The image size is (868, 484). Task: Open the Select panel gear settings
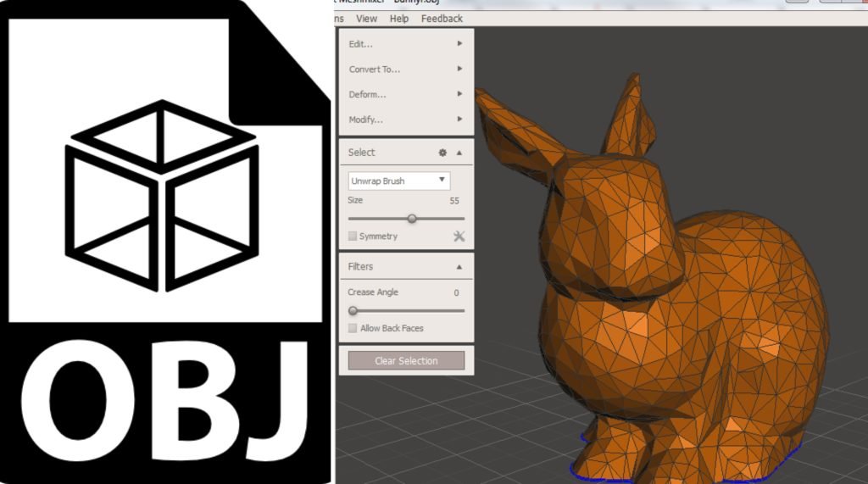pyautogui.click(x=442, y=153)
